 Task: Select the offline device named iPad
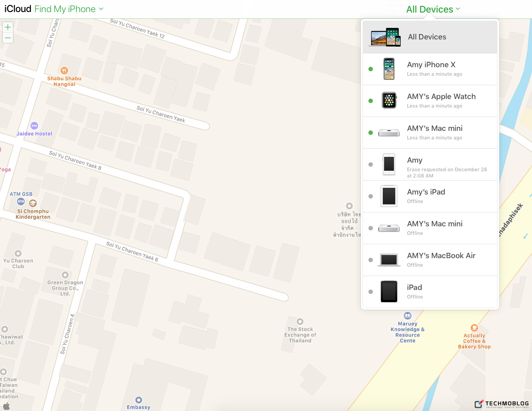430,292
